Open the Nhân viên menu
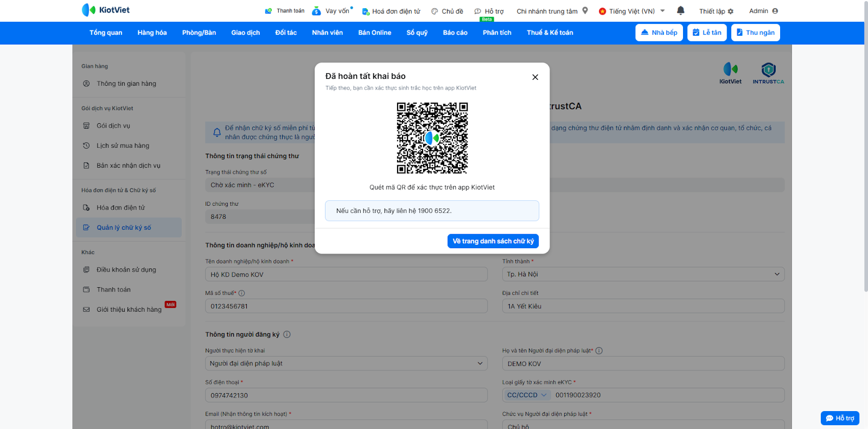Image resolution: width=868 pixels, height=429 pixels. (327, 33)
